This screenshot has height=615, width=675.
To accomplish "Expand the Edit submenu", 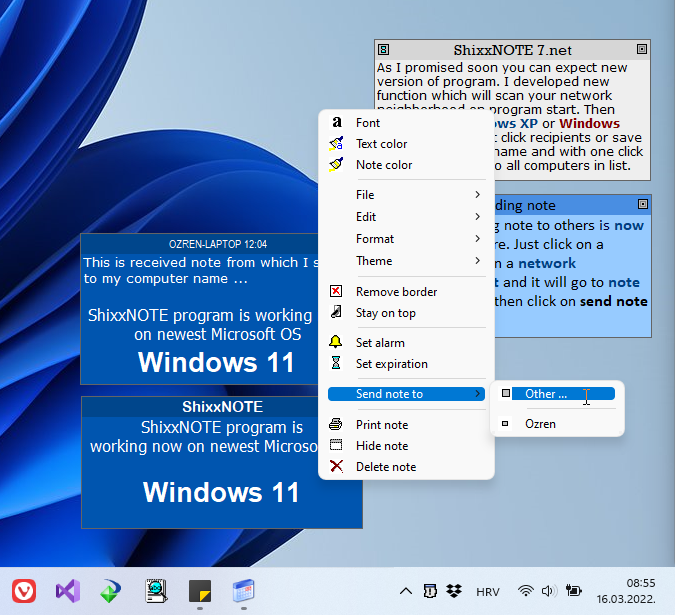I will (x=406, y=216).
